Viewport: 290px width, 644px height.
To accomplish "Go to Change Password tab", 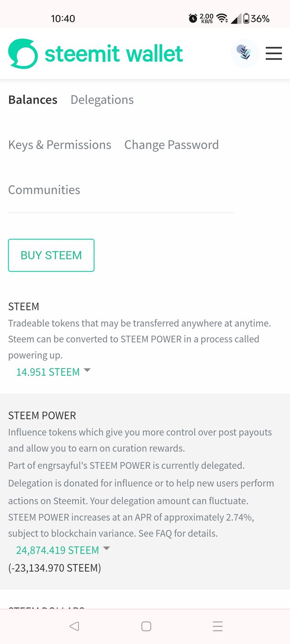I will click(x=172, y=145).
